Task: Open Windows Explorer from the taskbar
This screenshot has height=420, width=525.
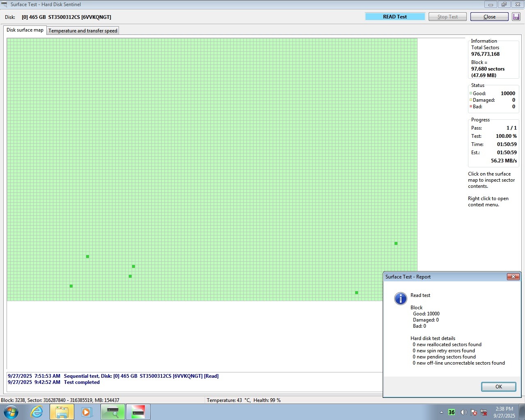Action: [x=62, y=412]
